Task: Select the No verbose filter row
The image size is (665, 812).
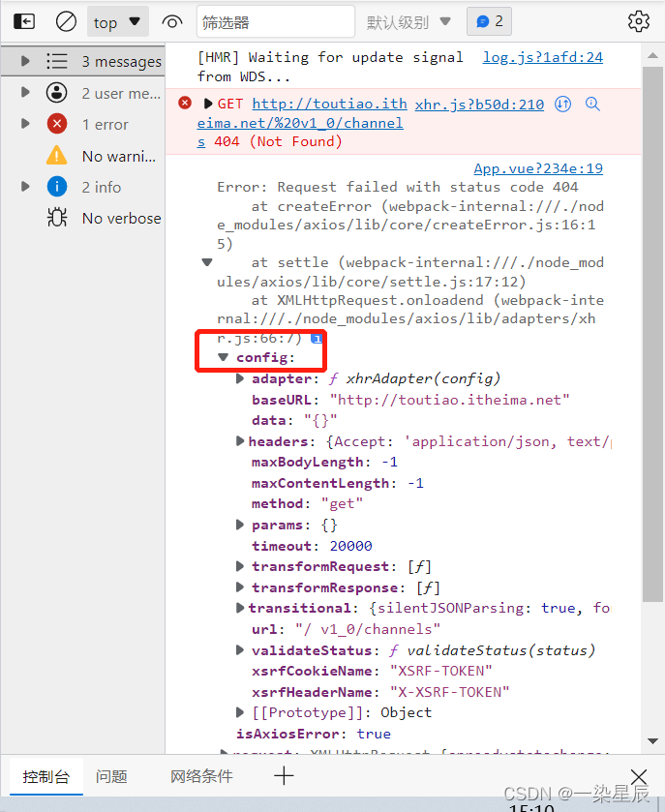Action: (83, 218)
